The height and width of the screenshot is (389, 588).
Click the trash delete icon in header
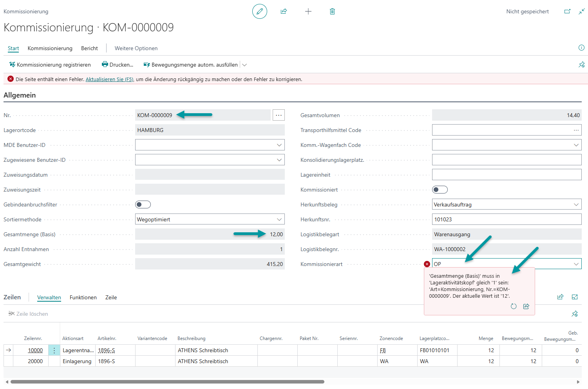tap(332, 11)
